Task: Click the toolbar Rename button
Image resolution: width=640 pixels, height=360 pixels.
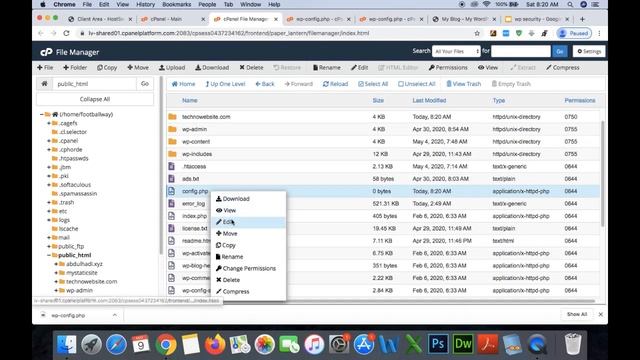Action: click(x=327, y=68)
